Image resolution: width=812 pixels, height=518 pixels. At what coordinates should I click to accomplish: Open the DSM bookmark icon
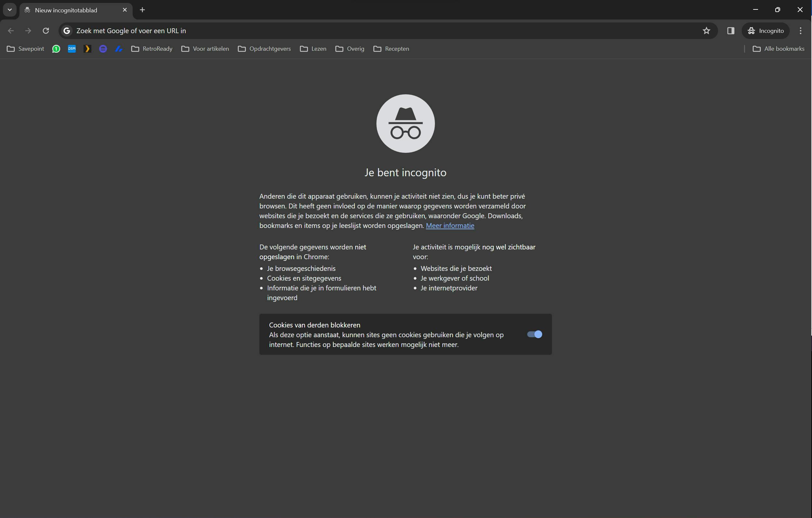[72, 49]
